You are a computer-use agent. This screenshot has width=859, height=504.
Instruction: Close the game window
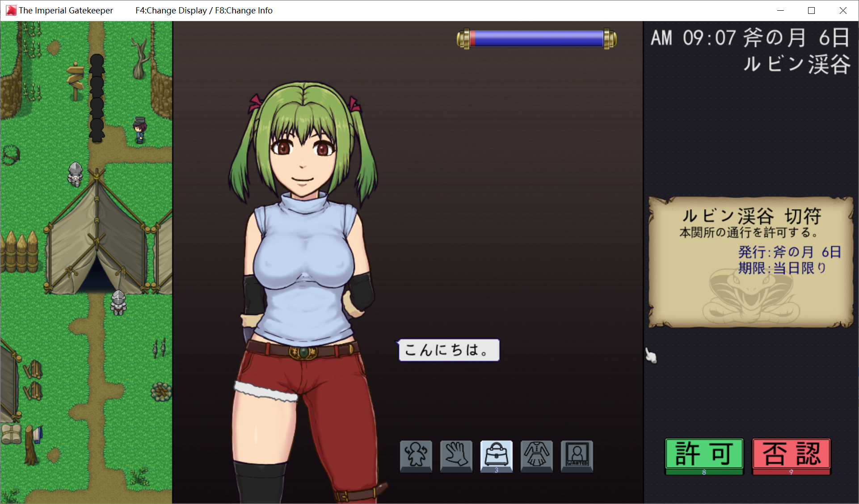[842, 10]
